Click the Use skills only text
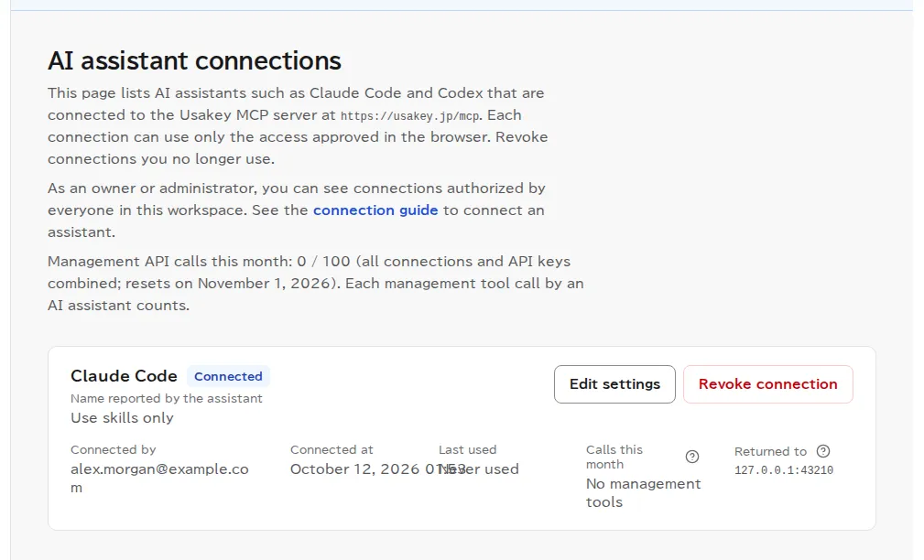Viewport: 924px width, 560px height. [122, 417]
